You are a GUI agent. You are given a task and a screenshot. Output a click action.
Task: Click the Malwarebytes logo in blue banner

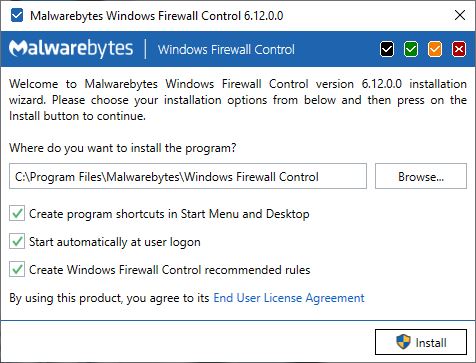(x=71, y=49)
